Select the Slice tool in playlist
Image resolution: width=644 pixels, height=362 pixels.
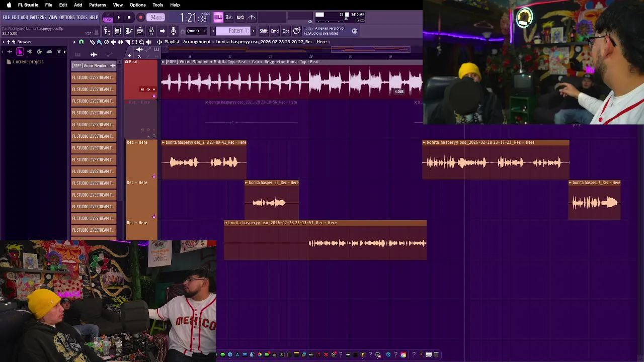[x=128, y=42]
